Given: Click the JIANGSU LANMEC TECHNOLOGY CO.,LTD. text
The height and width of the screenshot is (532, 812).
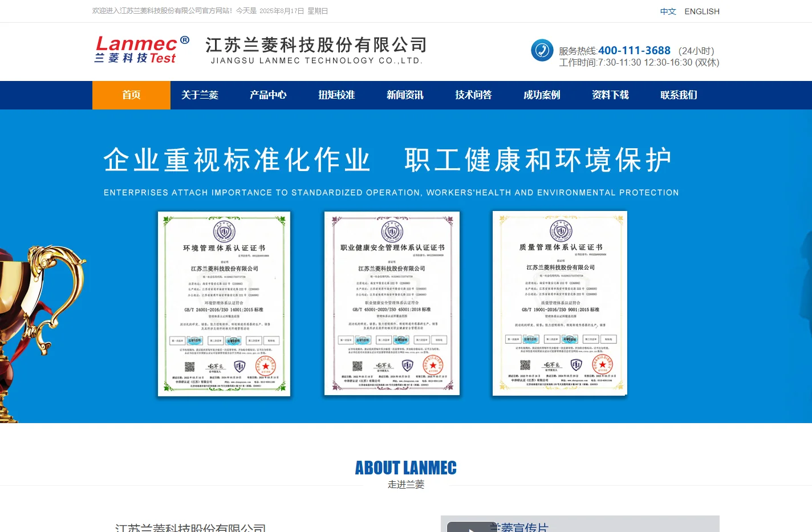Looking at the screenshot, I should (317, 60).
